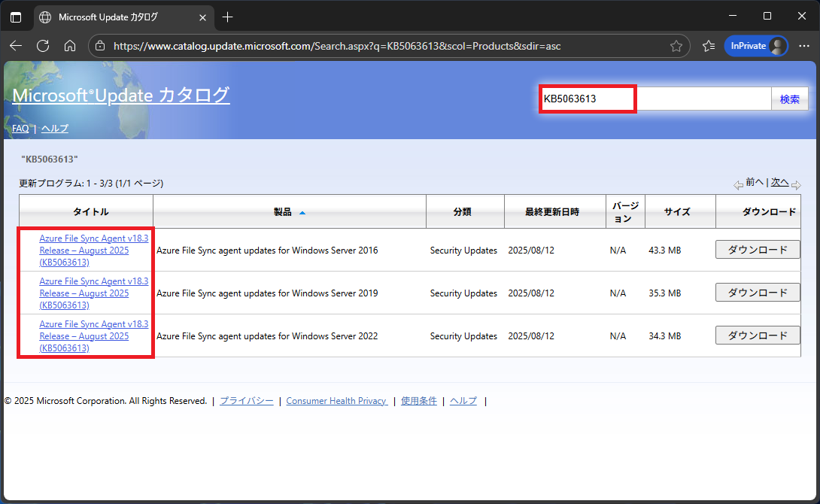Select the Windows Server 2019 product text
Viewport: 820px width, 504px height.
(x=267, y=293)
